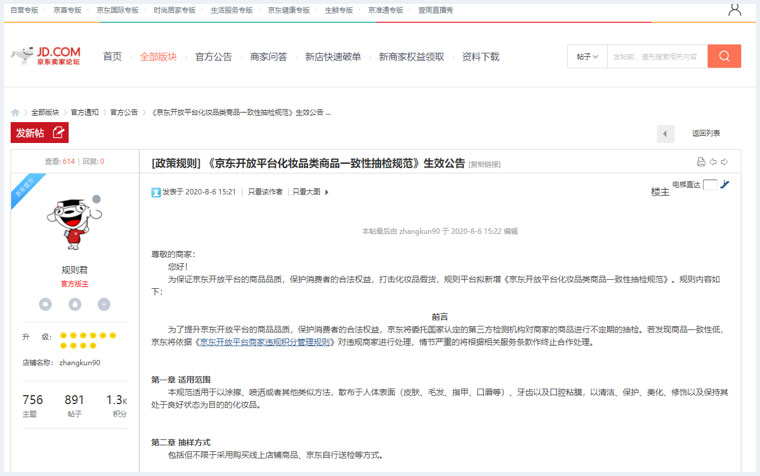The height and width of the screenshot is (476, 760).
Task: Click the 复制链接 link after title
Action: (x=484, y=165)
